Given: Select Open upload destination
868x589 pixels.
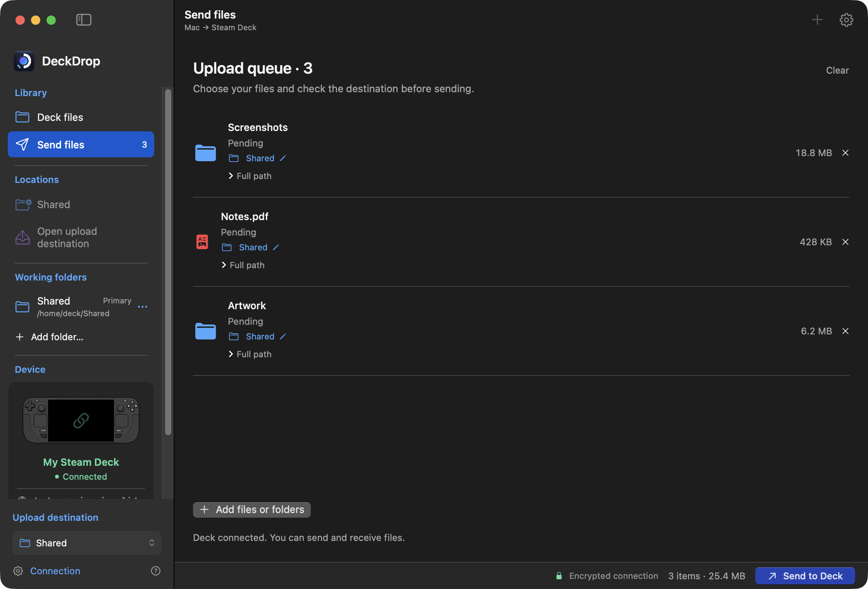Looking at the screenshot, I should pyautogui.click(x=81, y=238).
